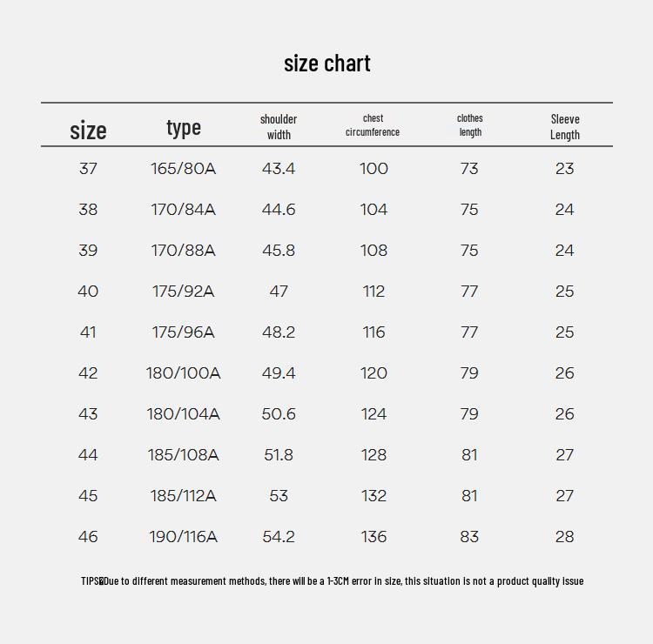Click the type value 175/96A
The width and height of the screenshot is (653, 644).
(183, 332)
